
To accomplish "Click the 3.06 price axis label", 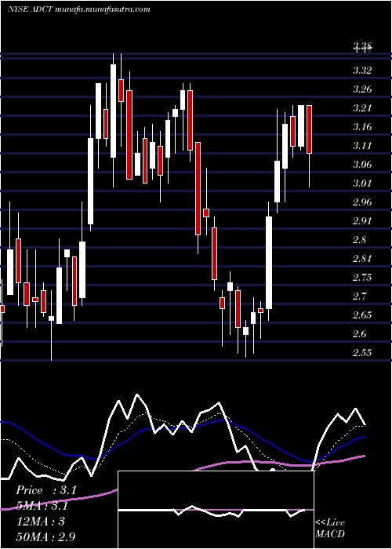I will [x=362, y=165].
